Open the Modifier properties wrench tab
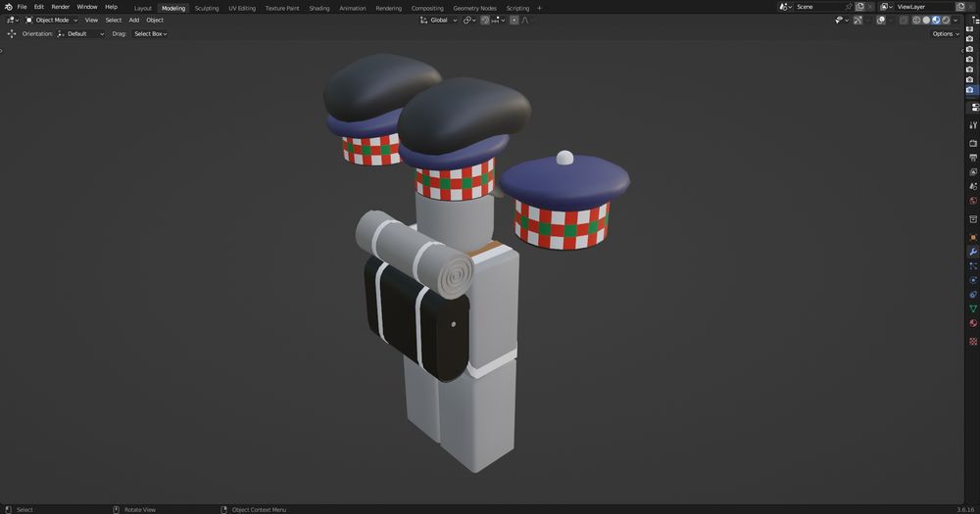Screen dimensions: 980x514 973,252
